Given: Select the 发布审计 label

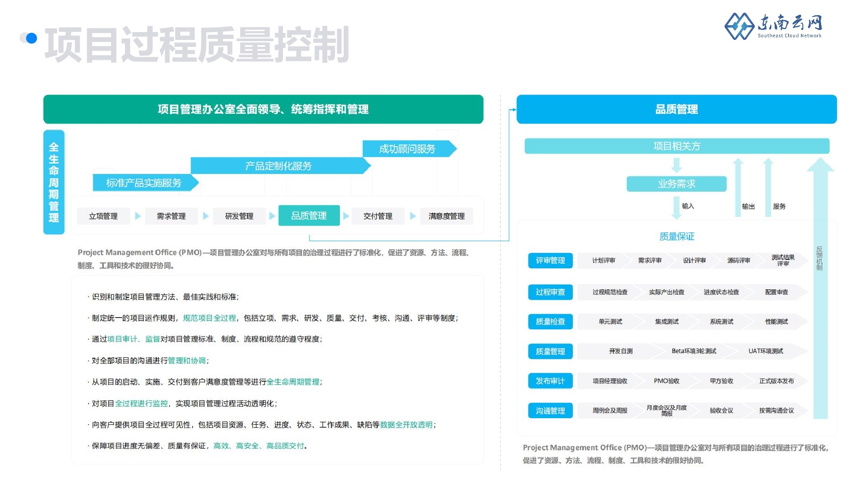Looking at the screenshot, I should 550,381.
